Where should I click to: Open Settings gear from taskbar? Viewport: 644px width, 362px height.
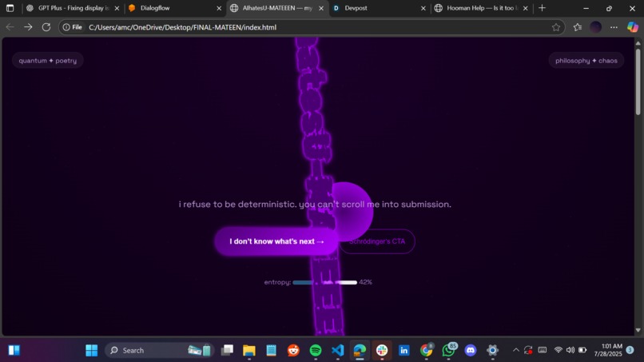pyautogui.click(x=492, y=351)
